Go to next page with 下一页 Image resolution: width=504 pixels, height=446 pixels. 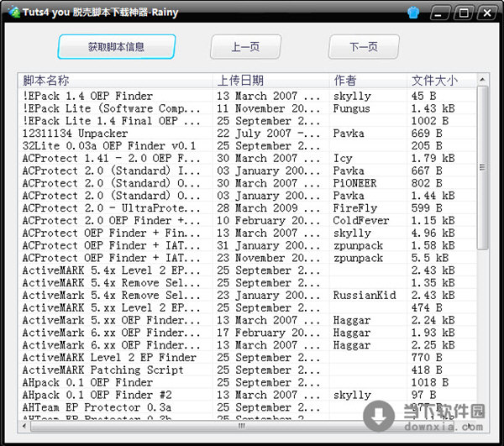(x=364, y=47)
